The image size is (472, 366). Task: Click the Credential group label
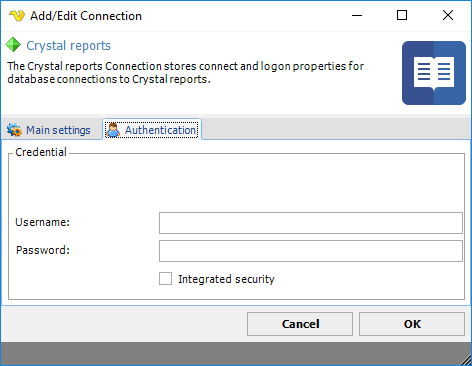(x=41, y=152)
